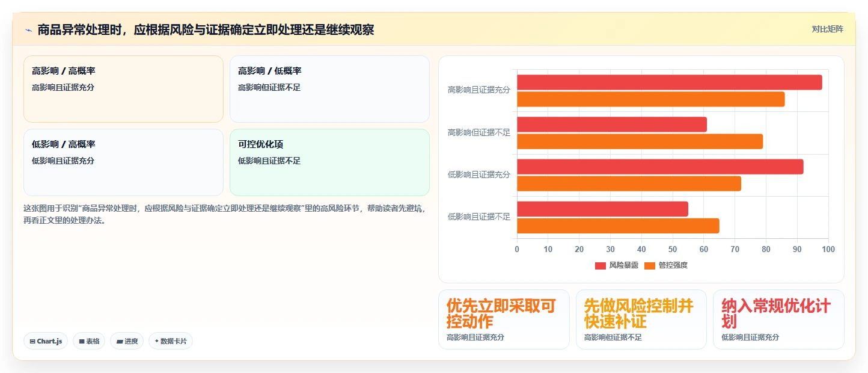
Task: Click the 风险暴露 legend label text
Action: tap(624, 265)
